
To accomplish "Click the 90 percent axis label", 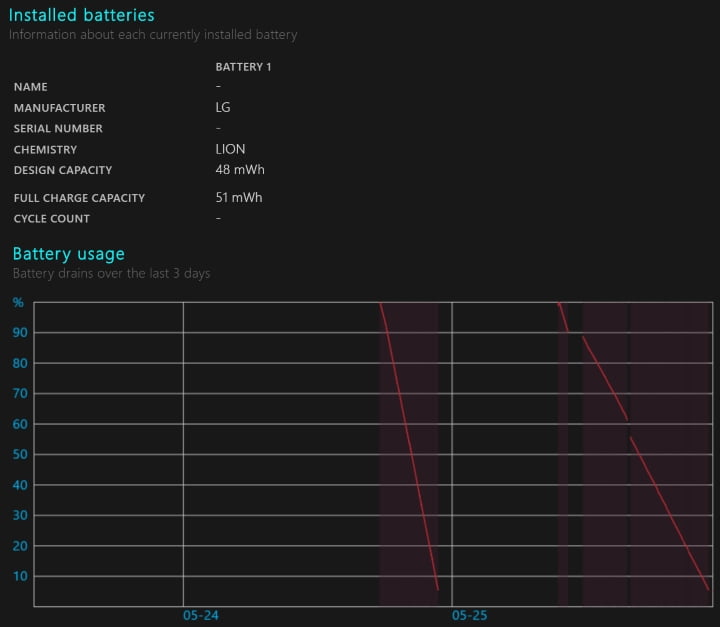I will 19,333.
